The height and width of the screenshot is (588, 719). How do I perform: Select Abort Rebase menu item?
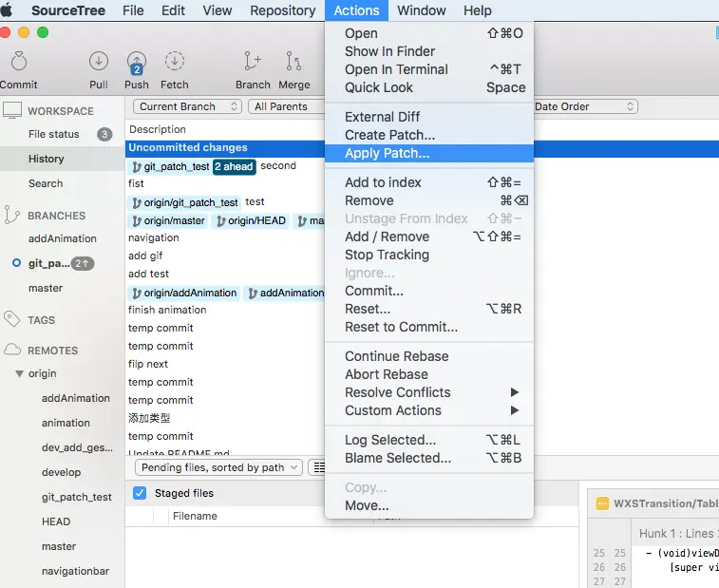click(x=429, y=374)
